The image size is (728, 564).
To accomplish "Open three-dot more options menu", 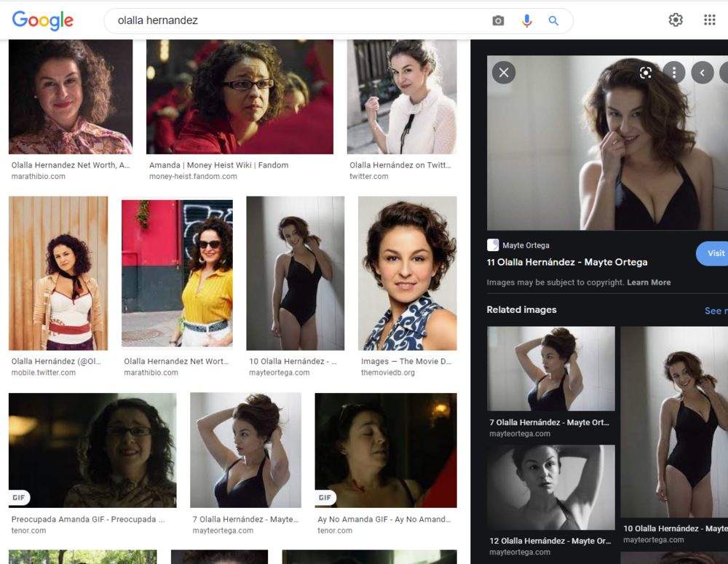I will (674, 72).
